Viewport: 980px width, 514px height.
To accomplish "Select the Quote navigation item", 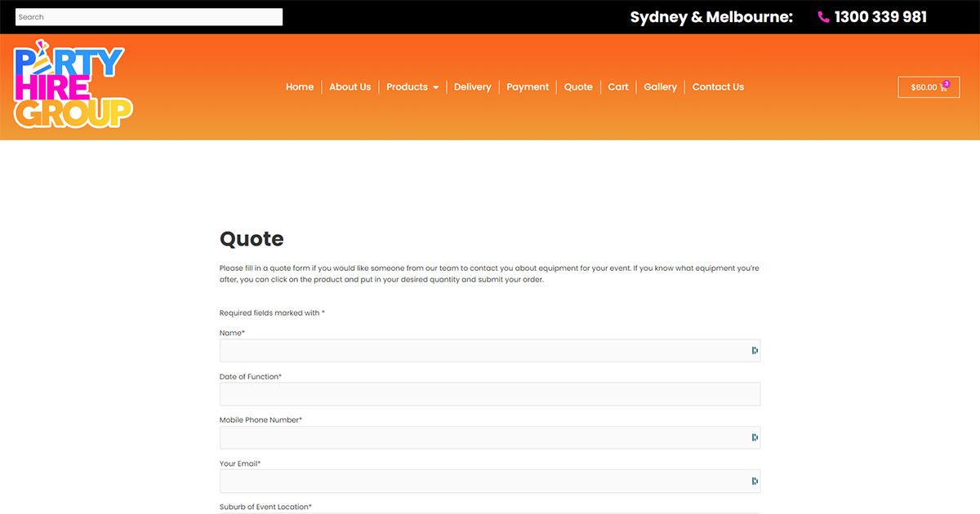I will coord(578,86).
